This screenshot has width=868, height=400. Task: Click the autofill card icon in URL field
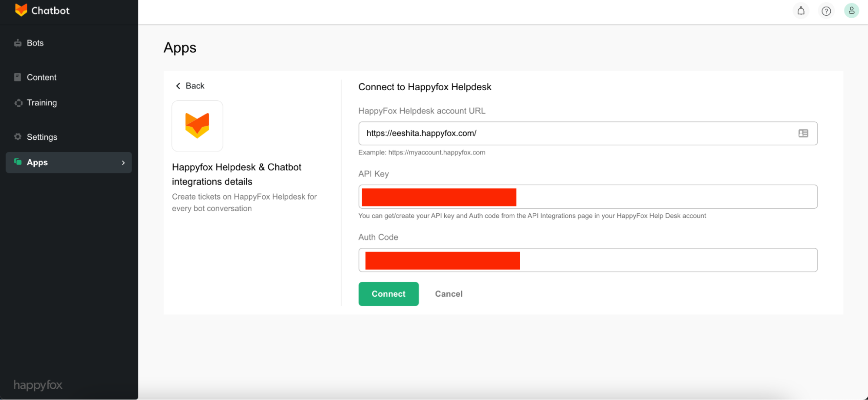pyautogui.click(x=803, y=133)
